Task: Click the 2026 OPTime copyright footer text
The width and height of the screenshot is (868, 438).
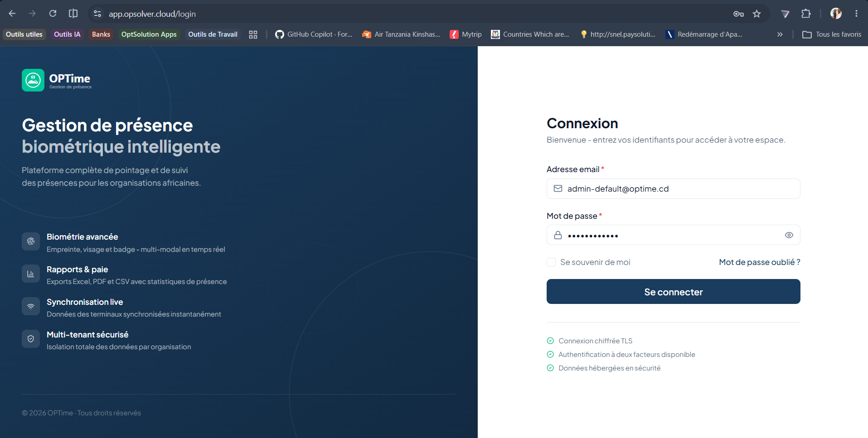Action: [x=81, y=413]
